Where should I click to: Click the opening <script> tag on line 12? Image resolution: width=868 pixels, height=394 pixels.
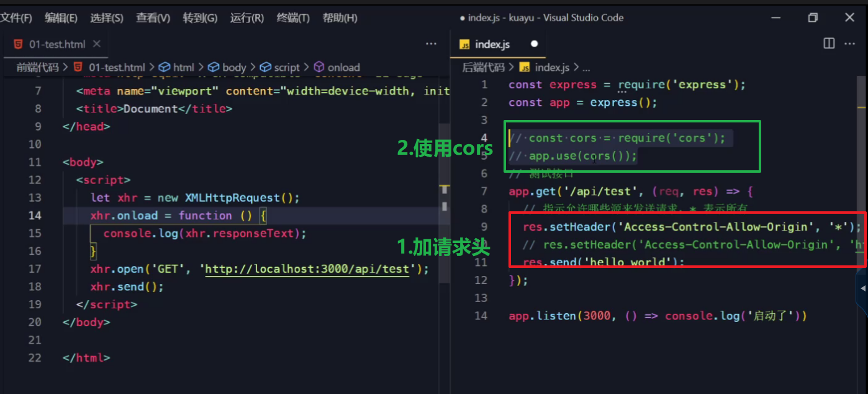tap(103, 180)
